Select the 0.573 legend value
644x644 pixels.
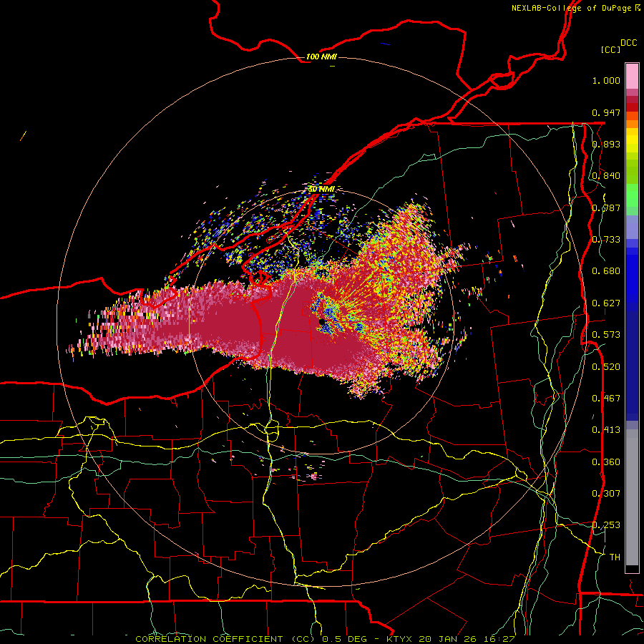tap(606, 335)
